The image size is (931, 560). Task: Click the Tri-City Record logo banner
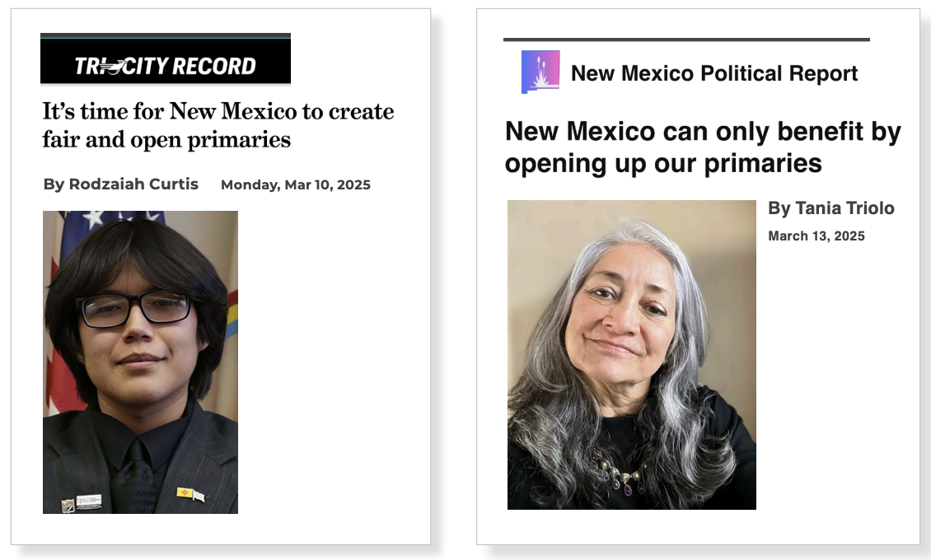click(x=165, y=58)
